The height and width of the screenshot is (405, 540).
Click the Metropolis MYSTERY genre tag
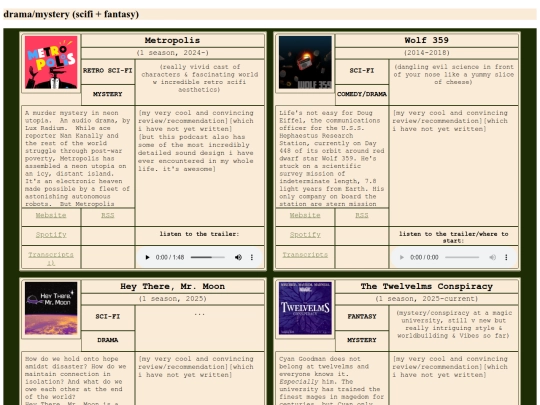[108, 94]
